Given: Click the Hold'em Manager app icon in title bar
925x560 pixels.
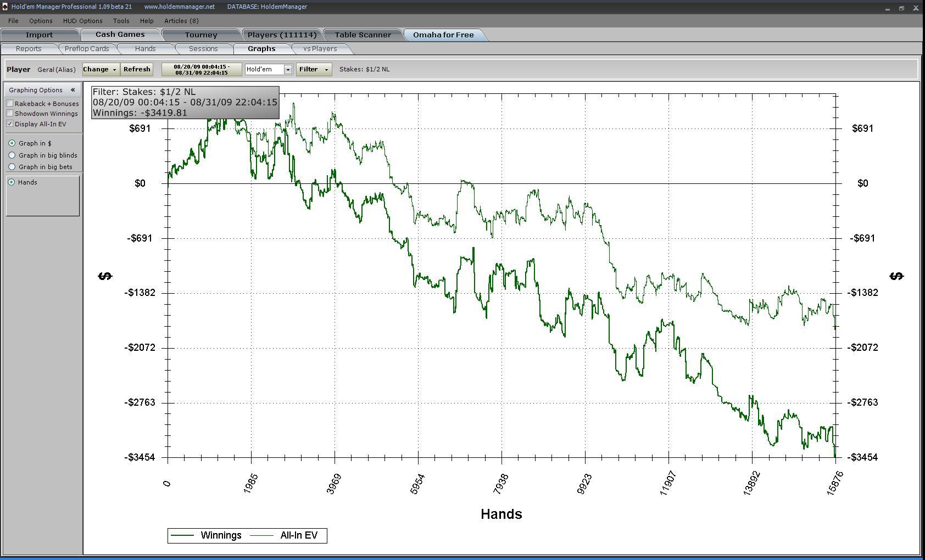Looking at the screenshot, I should (5, 7).
